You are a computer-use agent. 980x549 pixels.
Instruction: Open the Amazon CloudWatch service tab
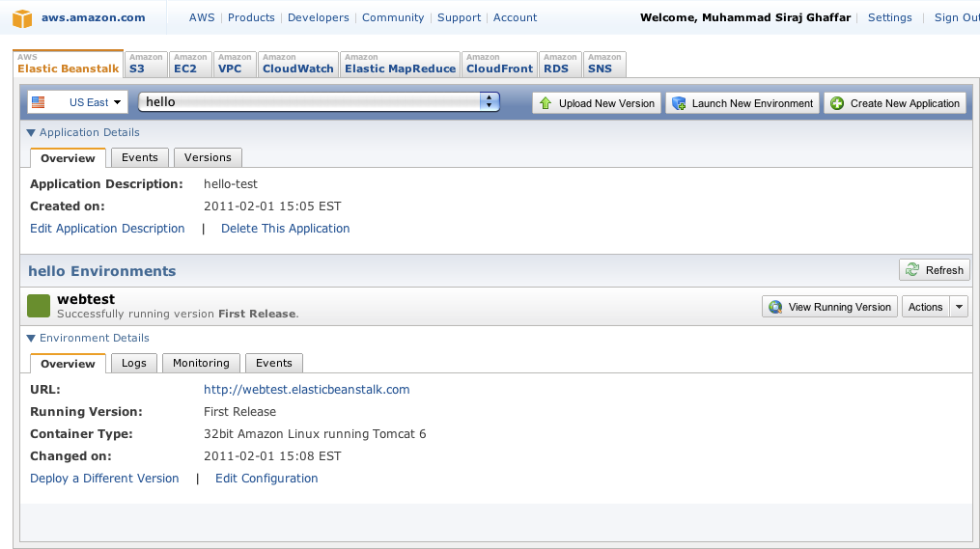[x=298, y=65]
